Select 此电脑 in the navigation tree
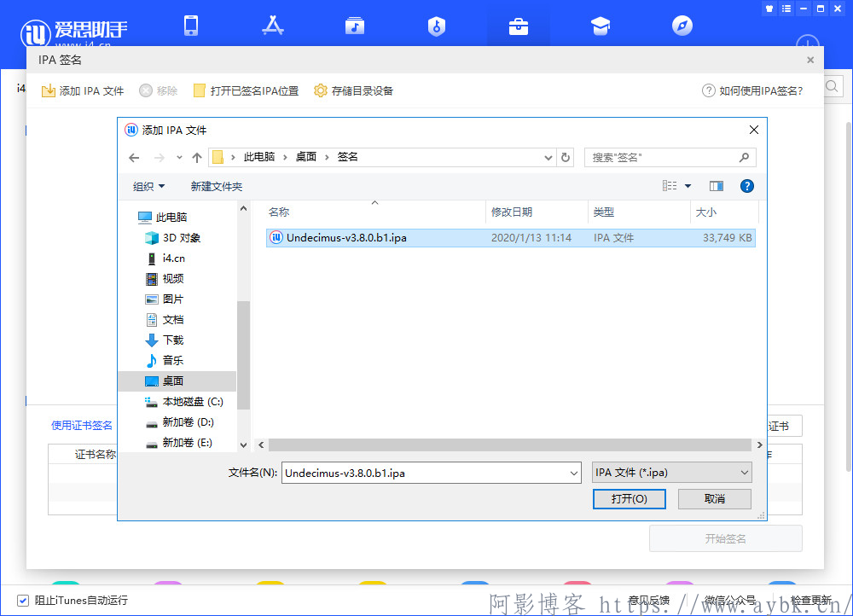The image size is (853, 616). pyautogui.click(x=163, y=217)
